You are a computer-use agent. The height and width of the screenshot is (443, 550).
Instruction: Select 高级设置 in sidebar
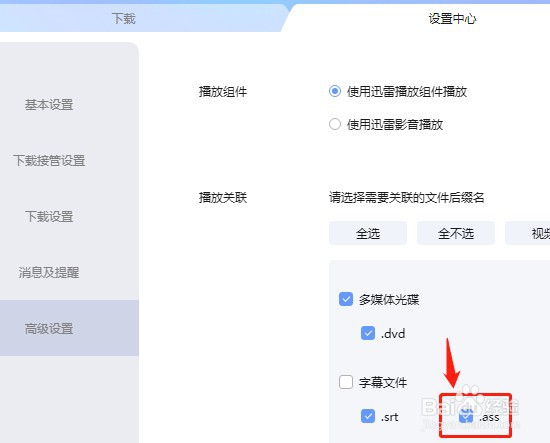(49, 328)
